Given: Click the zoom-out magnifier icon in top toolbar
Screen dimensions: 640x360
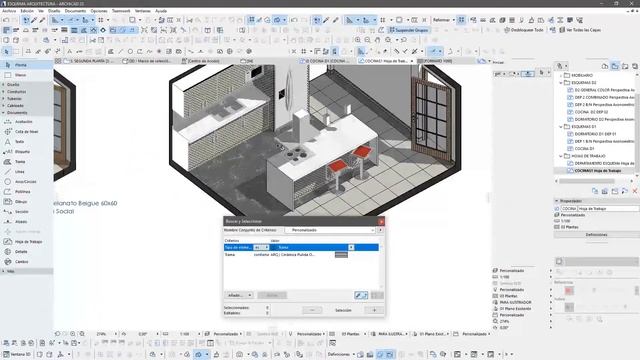Looking at the screenshot, I should (368, 40).
